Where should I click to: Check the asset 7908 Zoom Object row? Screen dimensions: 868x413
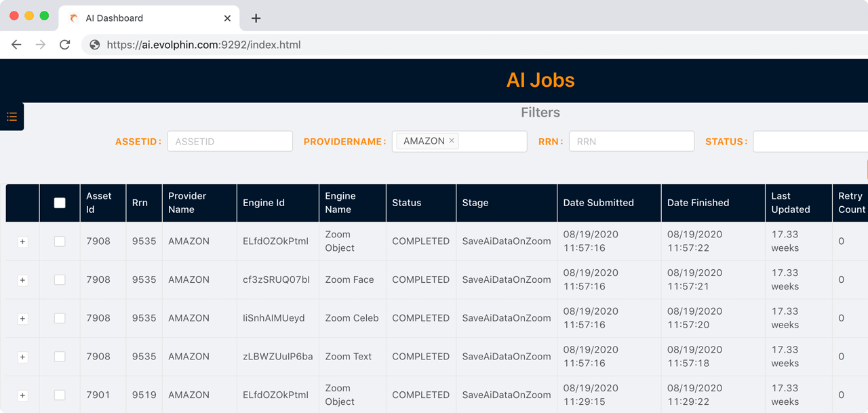pos(60,241)
